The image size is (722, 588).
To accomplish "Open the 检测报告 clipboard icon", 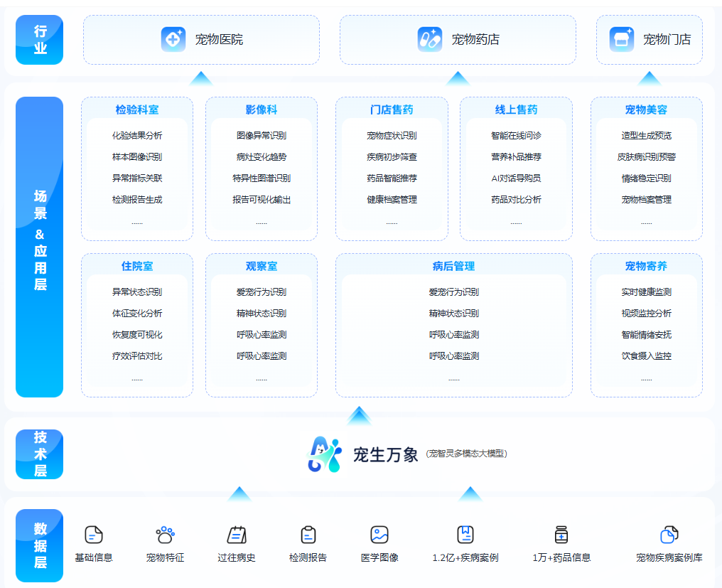I will pyautogui.click(x=308, y=535).
